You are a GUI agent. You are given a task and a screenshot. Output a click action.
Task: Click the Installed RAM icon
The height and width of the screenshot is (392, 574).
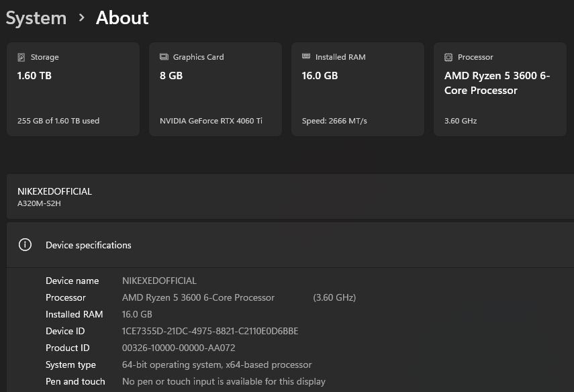coord(306,56)
